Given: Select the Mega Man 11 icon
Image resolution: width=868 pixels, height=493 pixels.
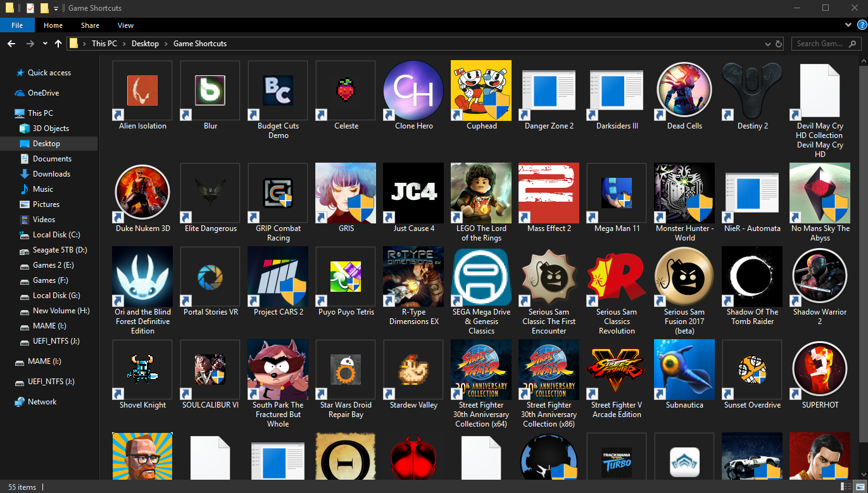Looking at the screenshot, I should click(617, 193).
